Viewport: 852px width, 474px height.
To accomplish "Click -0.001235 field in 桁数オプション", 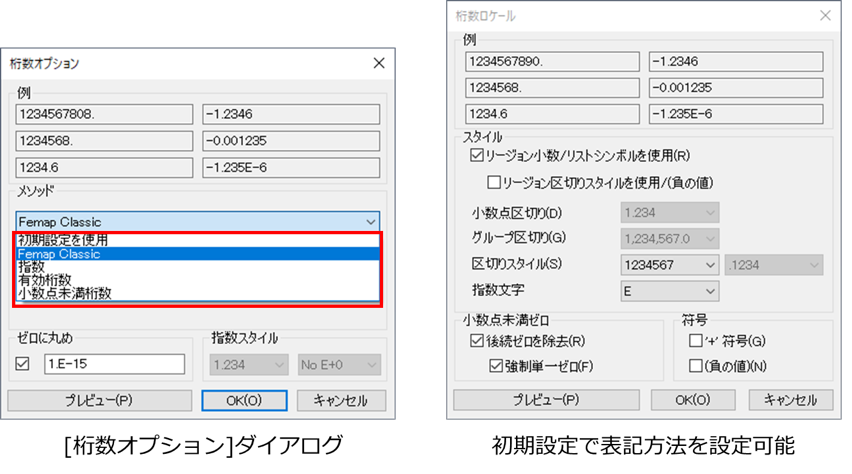I will 291,141.
